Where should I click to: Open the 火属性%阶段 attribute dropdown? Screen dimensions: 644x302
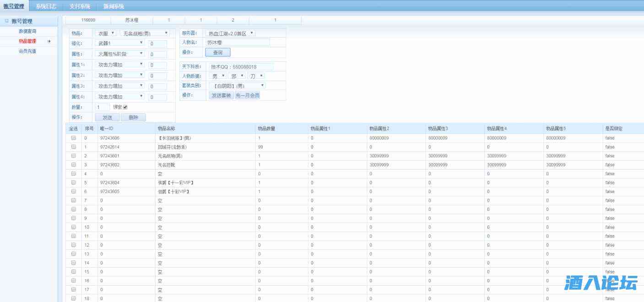click(120, 54)
